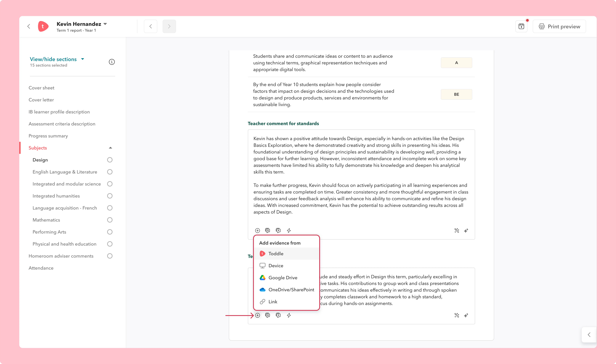The image size is (616, 364).
Task: Click the BE grade box
Action: [456, 94]
